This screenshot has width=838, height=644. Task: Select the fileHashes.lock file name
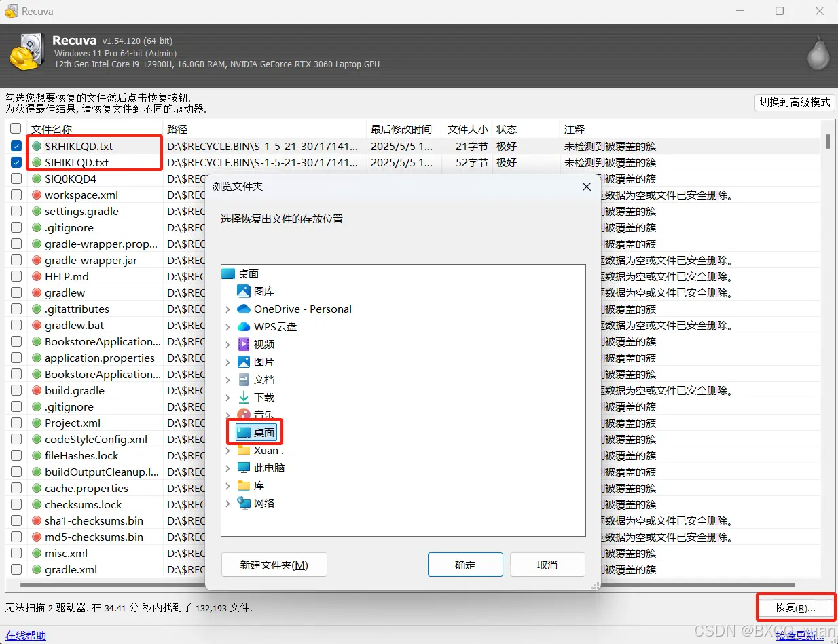click(x=81, y=456)
